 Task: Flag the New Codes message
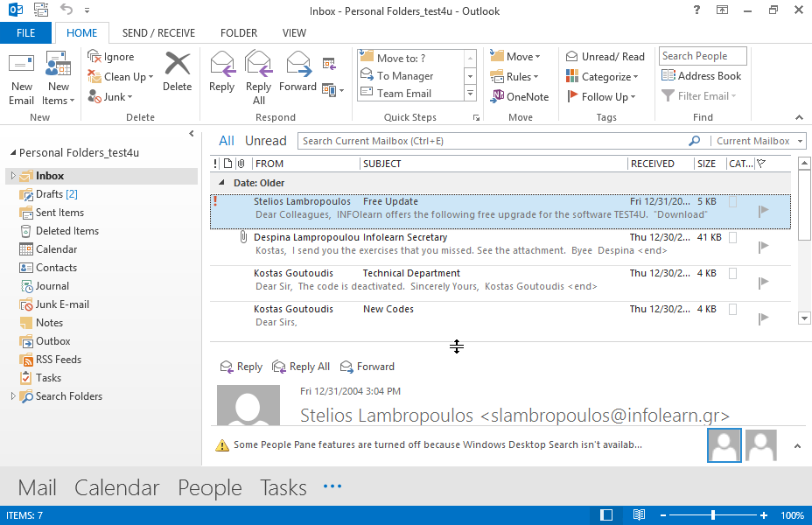pos(763,318)
